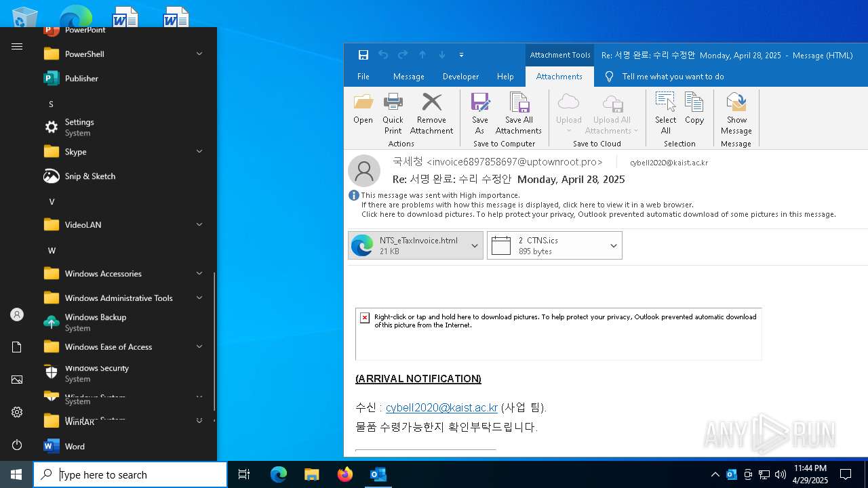The image size is (868, 488).
Task: Go to next item with down arrow
Action: [442, 55]
